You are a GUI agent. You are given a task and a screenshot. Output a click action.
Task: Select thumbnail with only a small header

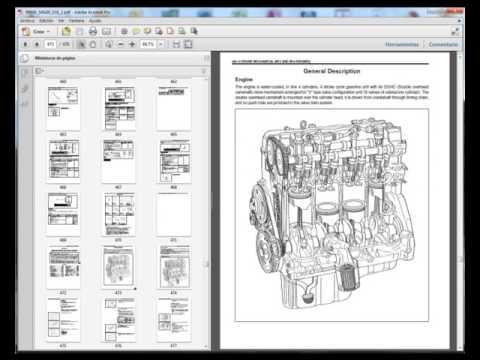pyautogui.click(x=174, y=109)
